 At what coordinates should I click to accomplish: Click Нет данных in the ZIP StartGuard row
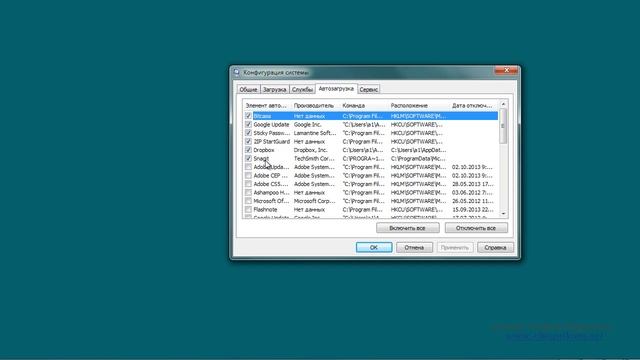(309, 142)
